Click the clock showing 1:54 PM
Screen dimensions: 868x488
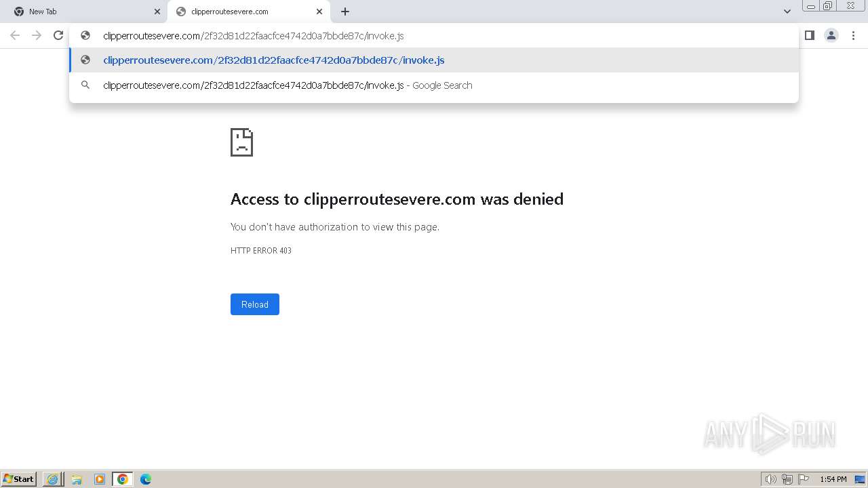pos(833,479)
